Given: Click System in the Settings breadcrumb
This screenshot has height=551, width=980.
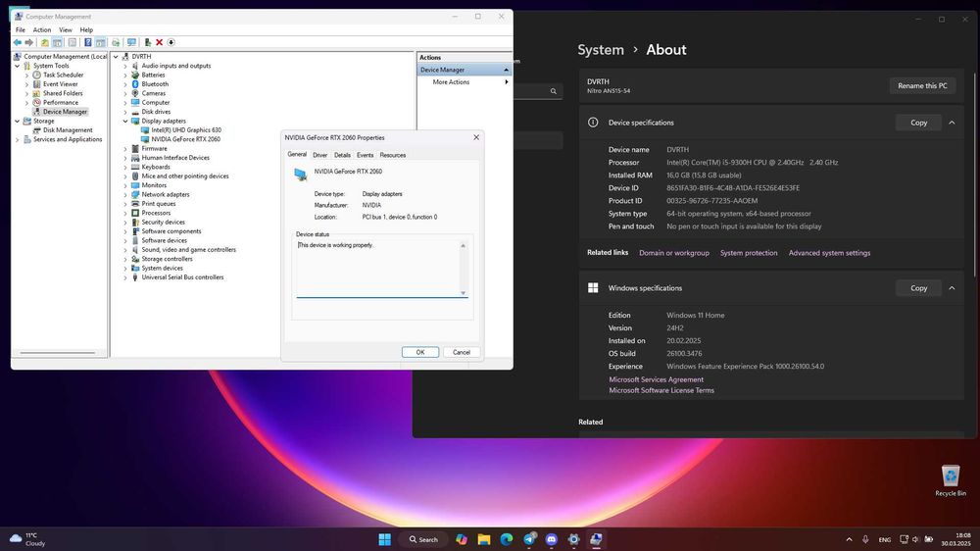Looking at the screenshot, I should point(601,50).
